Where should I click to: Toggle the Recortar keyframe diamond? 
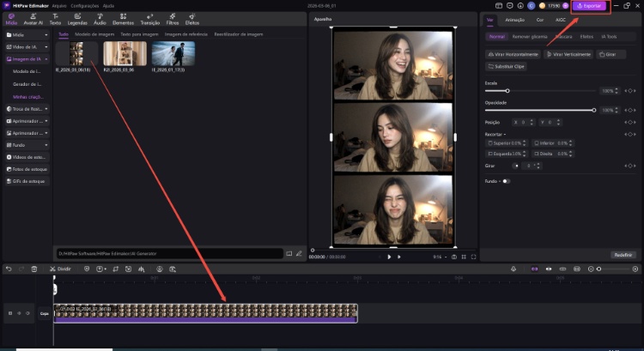pyautogui.click(x=630, y=134)
